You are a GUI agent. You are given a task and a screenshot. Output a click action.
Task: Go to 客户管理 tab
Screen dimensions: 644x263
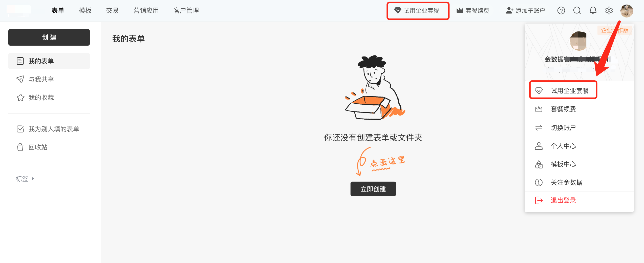(x=186, y=11)
